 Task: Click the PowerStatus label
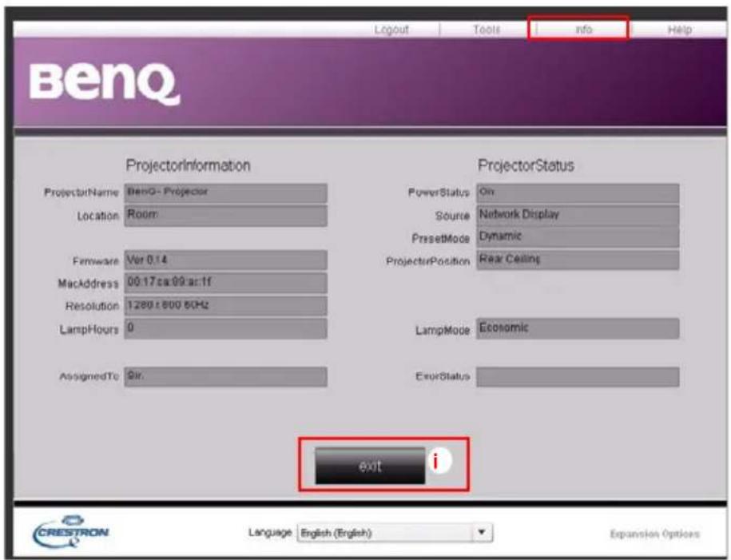point(439,193)
